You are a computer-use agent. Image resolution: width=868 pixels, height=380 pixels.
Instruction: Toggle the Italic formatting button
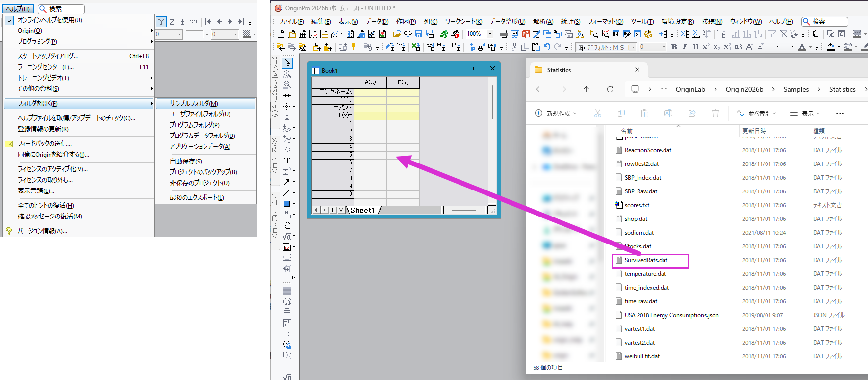coord(685,47)
